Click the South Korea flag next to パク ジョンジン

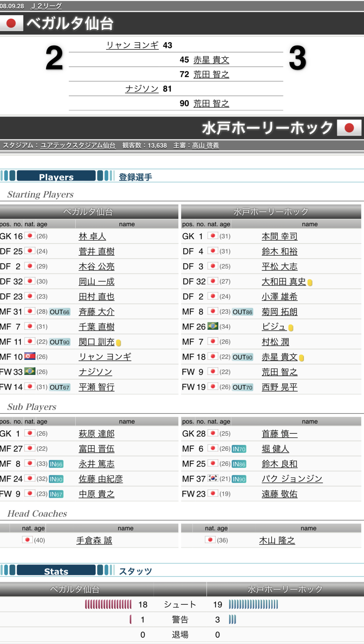click(213, 478)
